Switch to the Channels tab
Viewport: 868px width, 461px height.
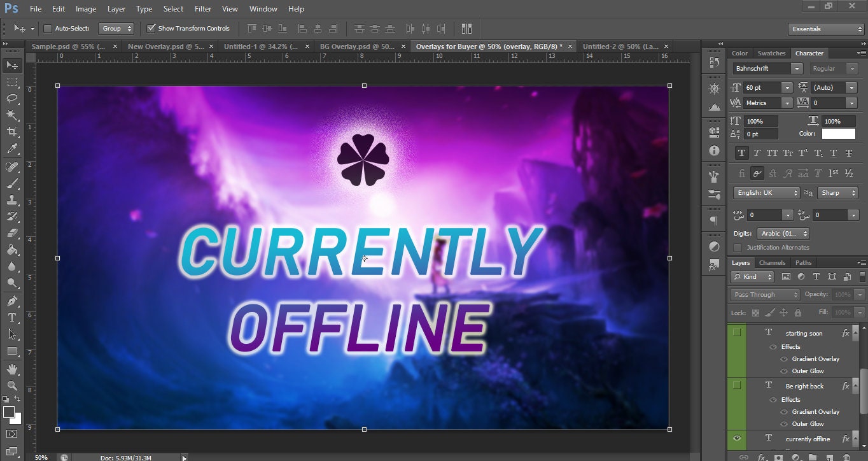point(772,262)
